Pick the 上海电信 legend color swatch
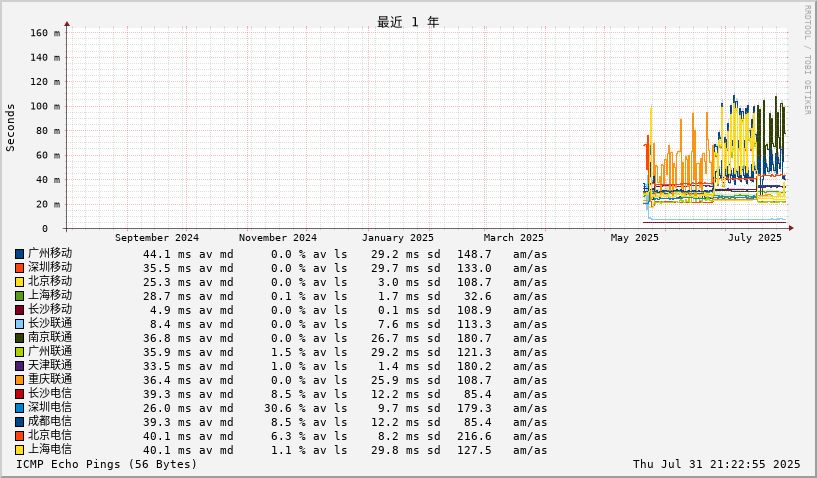Image resolution: width=817 pixels, height=478 pixels. [19, 450]
